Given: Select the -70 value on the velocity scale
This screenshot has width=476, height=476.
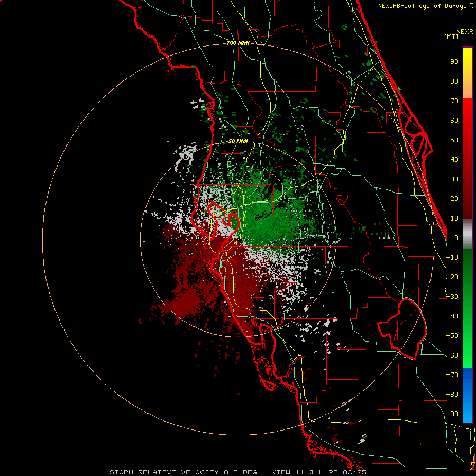Looking at the screenshot, I should click(452, 375).
